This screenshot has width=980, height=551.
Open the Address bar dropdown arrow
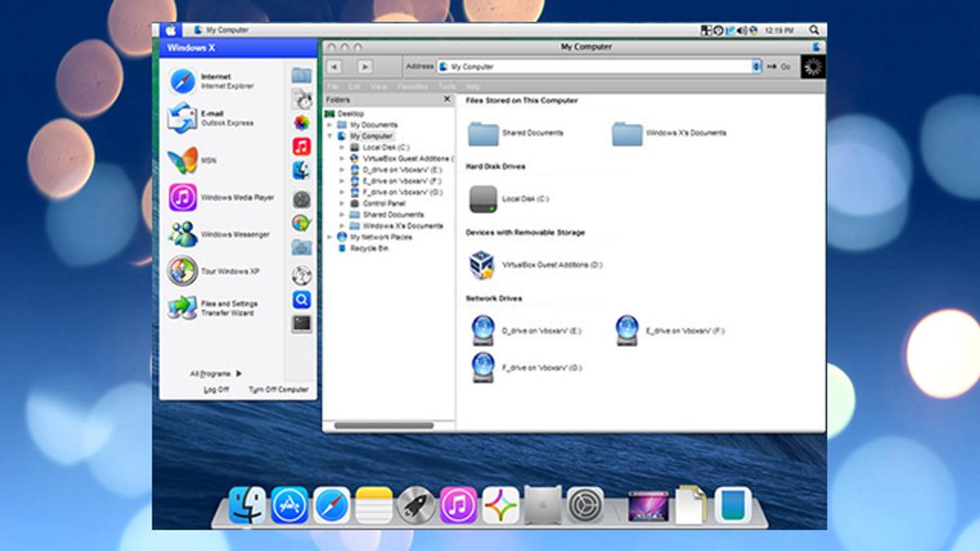coord(756,66)
